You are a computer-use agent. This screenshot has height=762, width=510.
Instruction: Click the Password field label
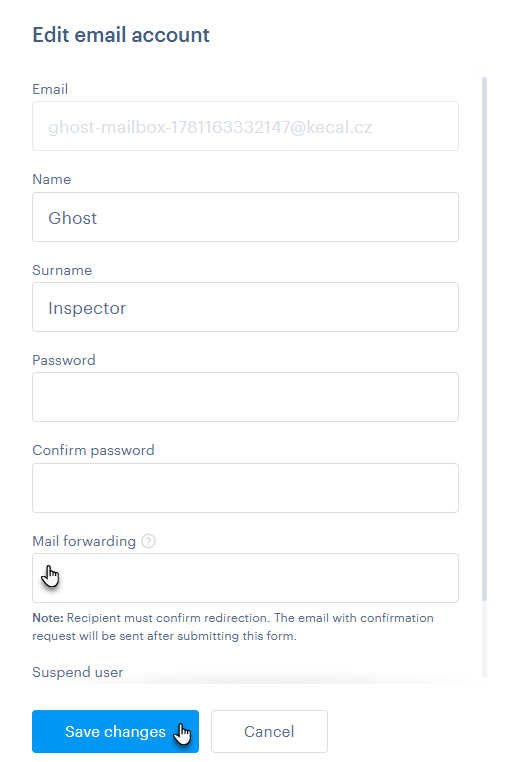pyautogui.click(x=64, y=360)
